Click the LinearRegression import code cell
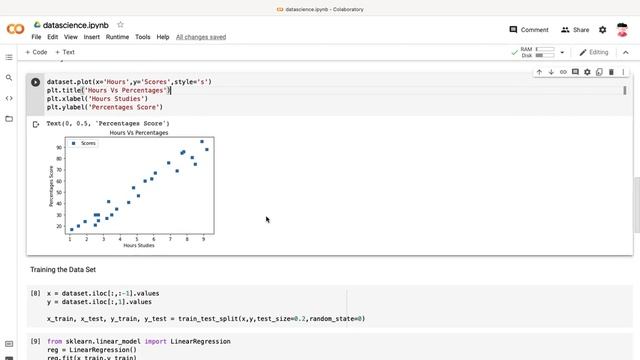Screen dimensions: 640x360 click(329, 347)
